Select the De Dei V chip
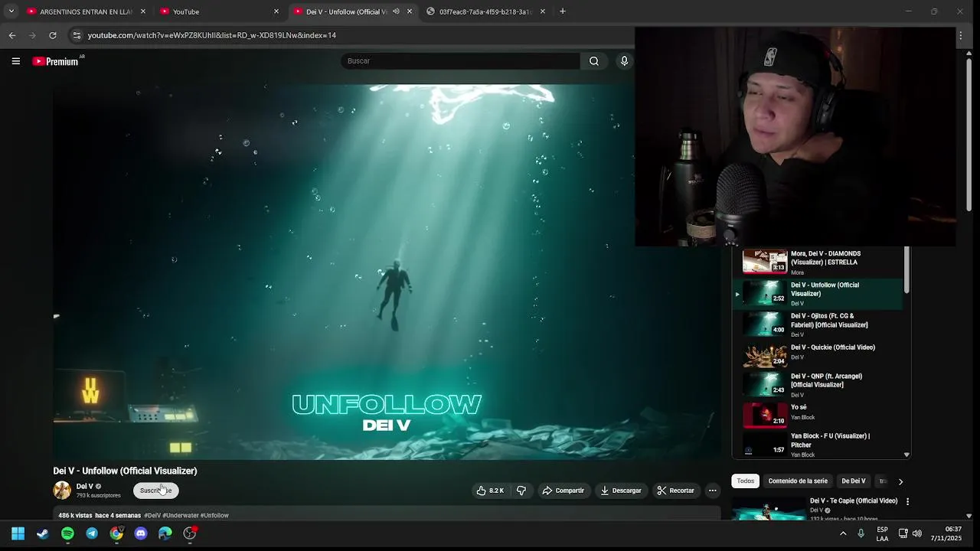This screenshot has height=551, width=980. tap(854, 481)
